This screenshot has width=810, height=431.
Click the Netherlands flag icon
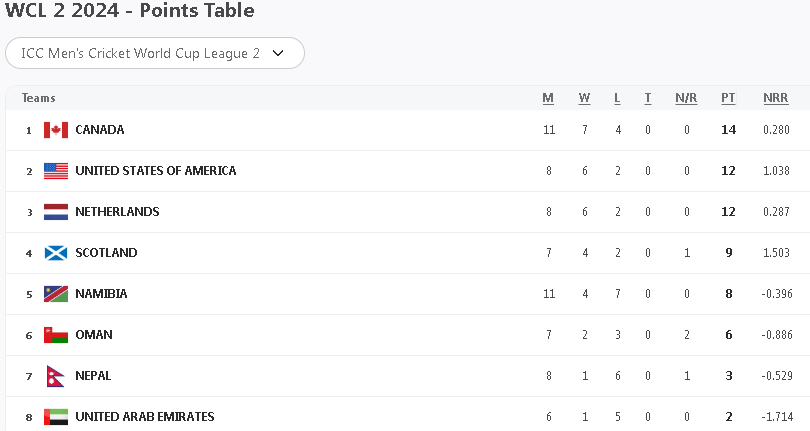point(56,212)
